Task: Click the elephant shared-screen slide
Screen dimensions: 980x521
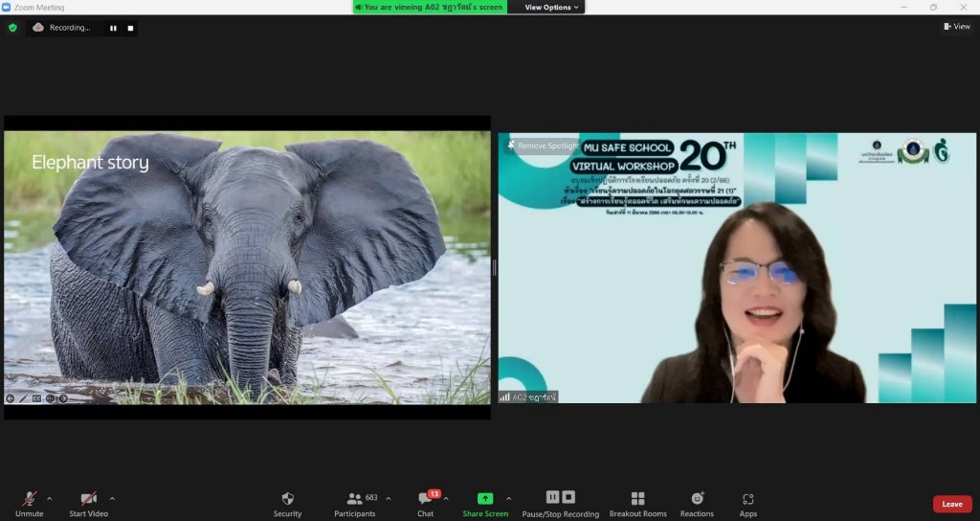Action: tap(247, 268)
